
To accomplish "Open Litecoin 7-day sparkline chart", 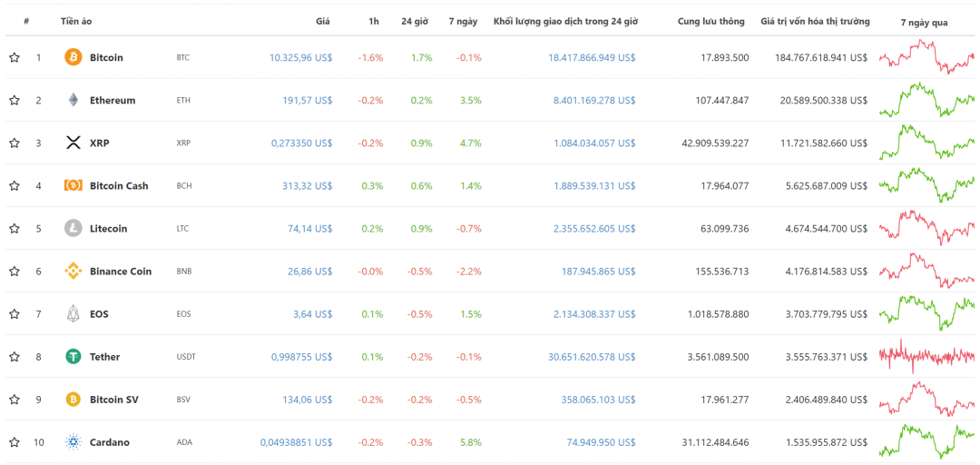I will [x=926, y=228].
